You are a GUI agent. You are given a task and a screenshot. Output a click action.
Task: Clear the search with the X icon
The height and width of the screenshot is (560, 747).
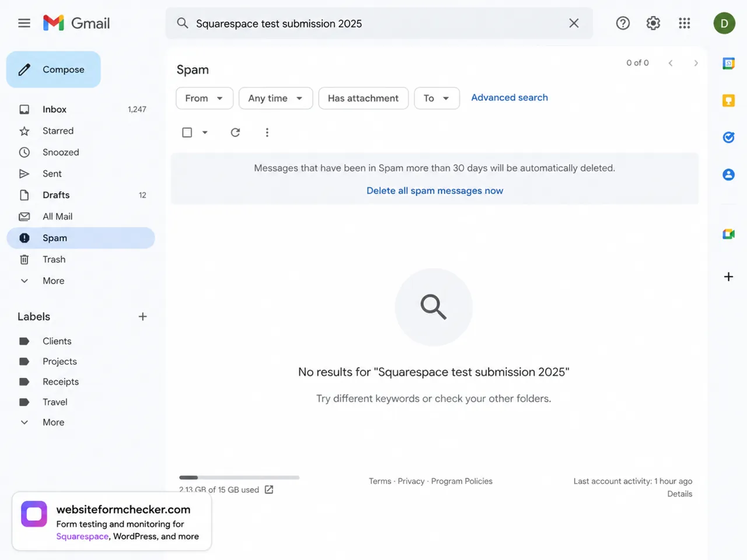[x=574, y=23]
